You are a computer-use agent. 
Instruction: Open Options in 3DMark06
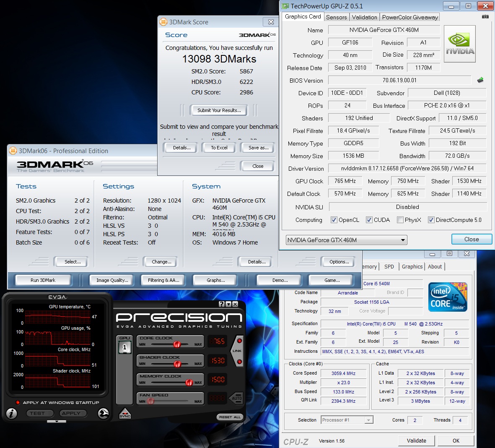(339, 262)
